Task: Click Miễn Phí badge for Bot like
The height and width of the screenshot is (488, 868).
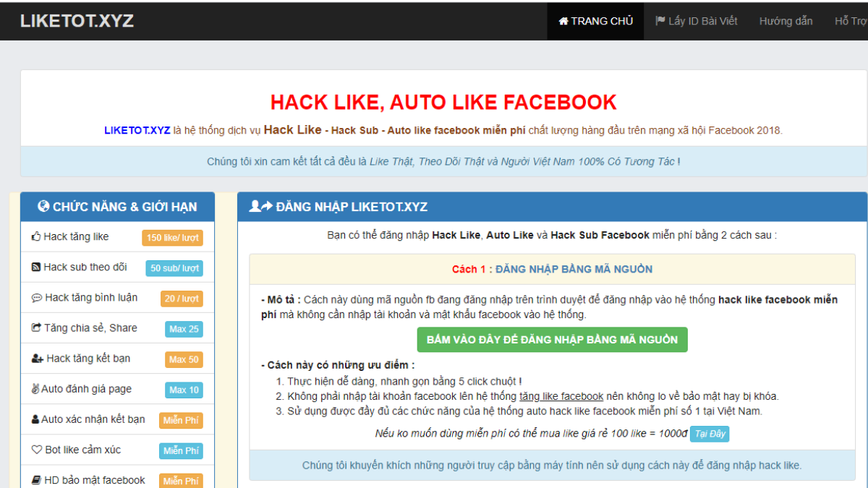Action: pos(182,450)
